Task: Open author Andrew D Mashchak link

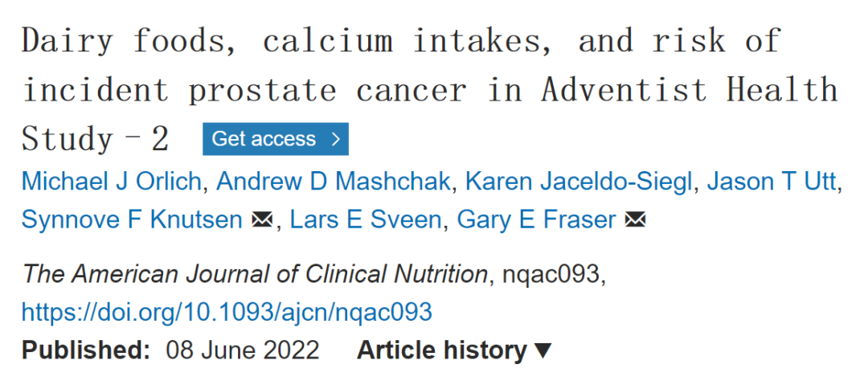Action: click(334, 182)
